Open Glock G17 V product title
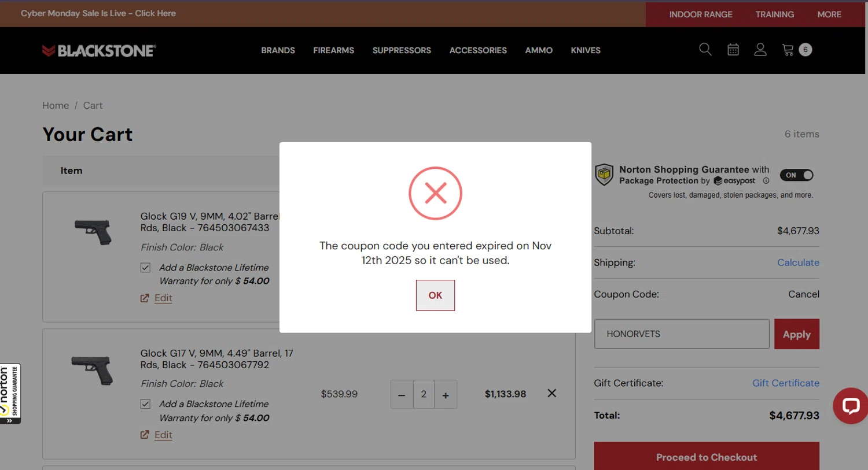This screenshot has height=470, width=868. [x=217, y=359]
